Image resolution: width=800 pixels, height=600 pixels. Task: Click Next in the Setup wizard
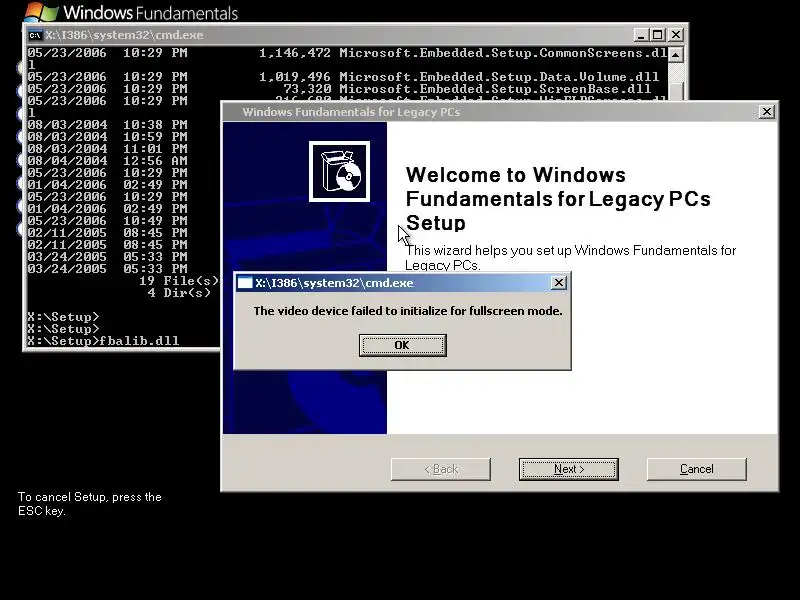(568, 469)
